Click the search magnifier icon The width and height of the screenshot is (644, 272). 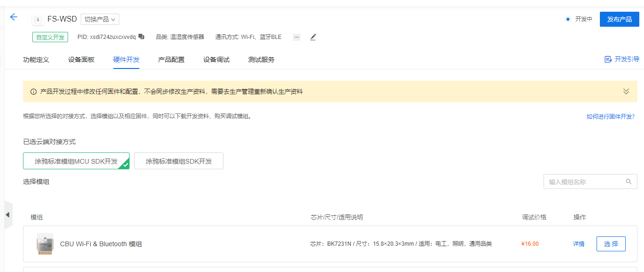tap(629, 181)
